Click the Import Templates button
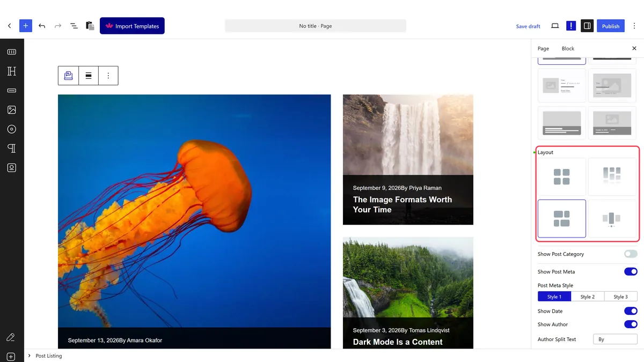 click(132, 26)
